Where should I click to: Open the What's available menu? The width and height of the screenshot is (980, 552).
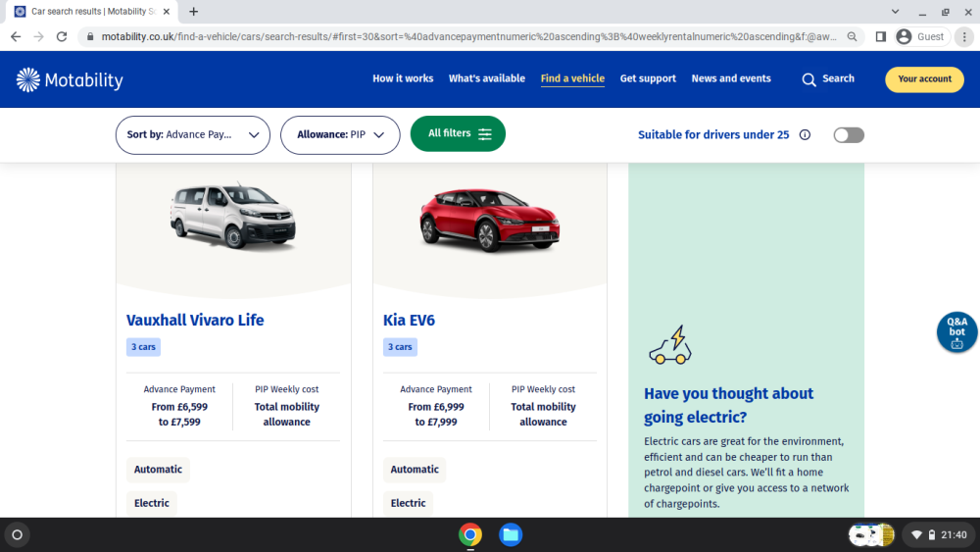(487, 78)
